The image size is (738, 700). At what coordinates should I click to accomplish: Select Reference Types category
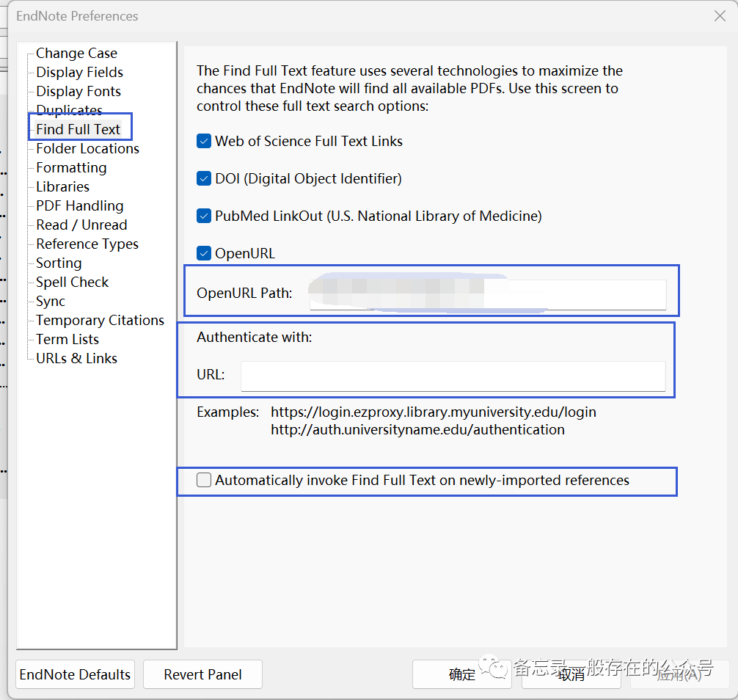coord(87,244)
